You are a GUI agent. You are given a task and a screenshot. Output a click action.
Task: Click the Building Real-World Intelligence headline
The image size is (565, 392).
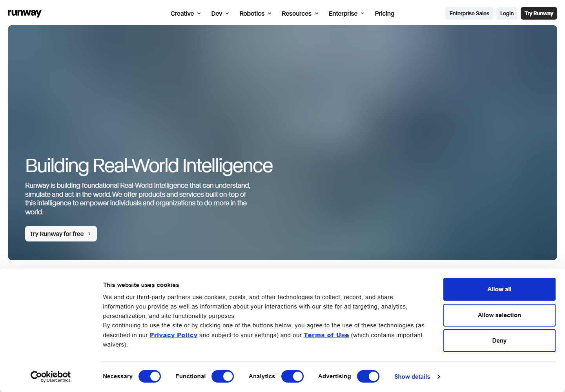click(x=149, y=165)
